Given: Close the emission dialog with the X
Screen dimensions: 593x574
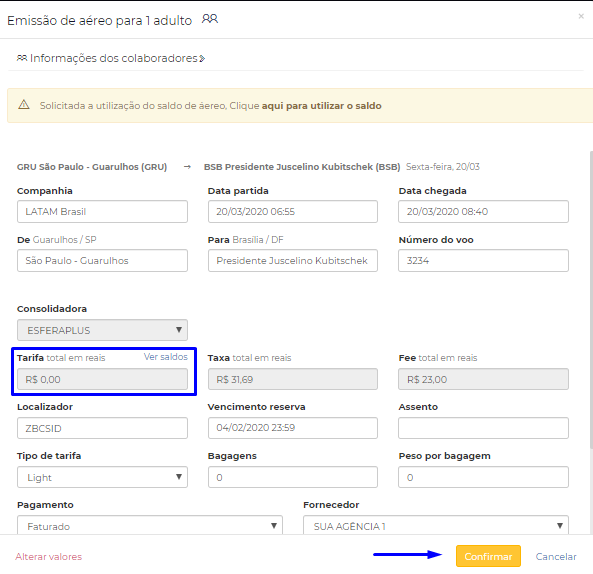Looking at the screenshot, I should pos(581,16).
